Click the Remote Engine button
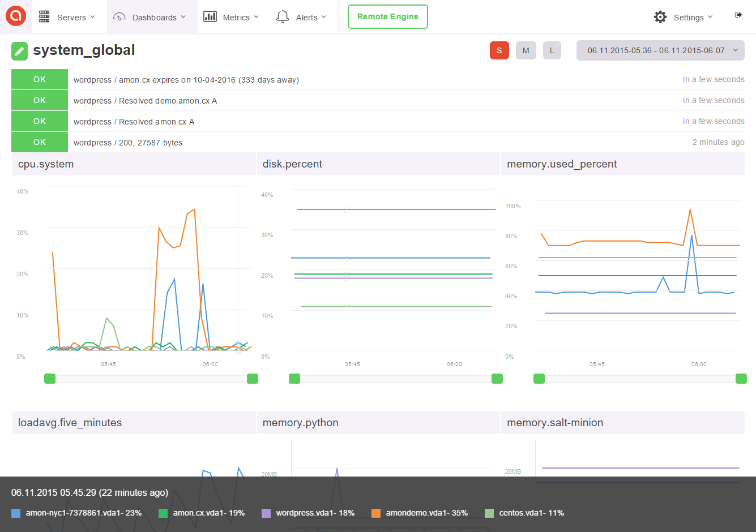The image size is (756, 532). (x=388, y=16)
